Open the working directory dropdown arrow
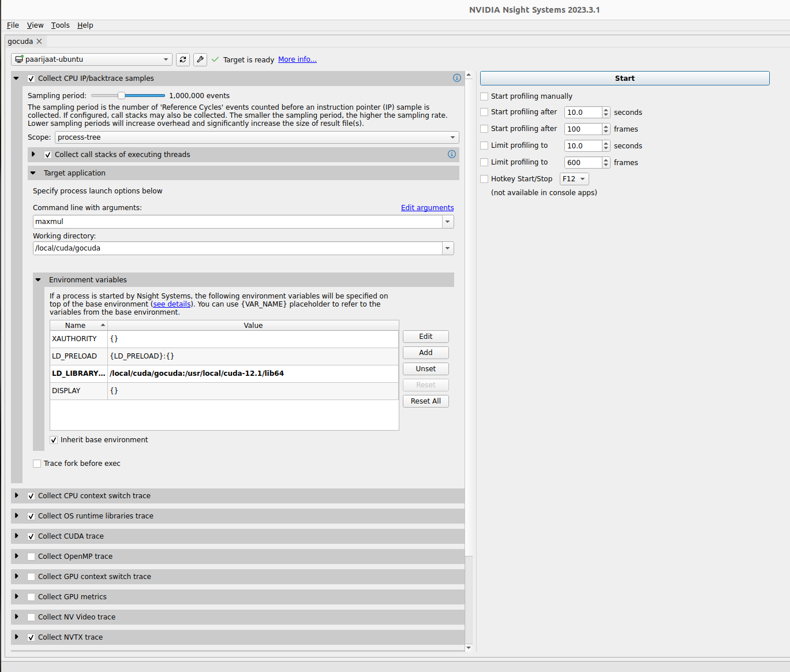 tap(448, 248)
